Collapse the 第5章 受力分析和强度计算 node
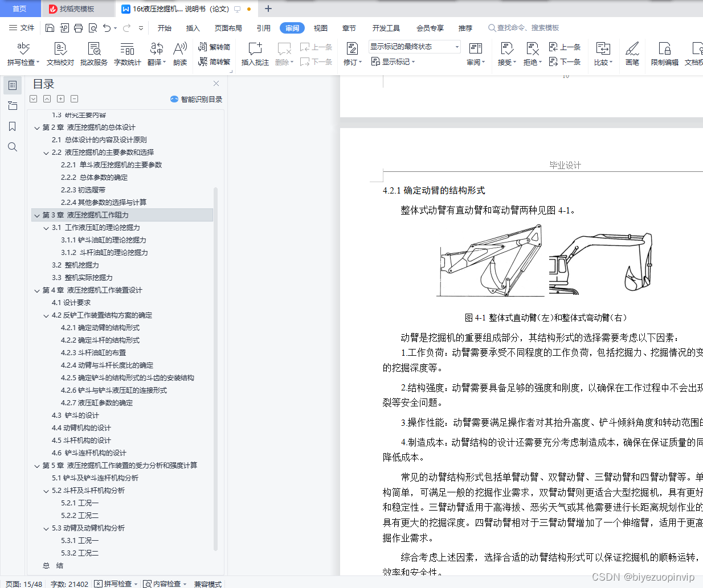 tap(37, 466)
